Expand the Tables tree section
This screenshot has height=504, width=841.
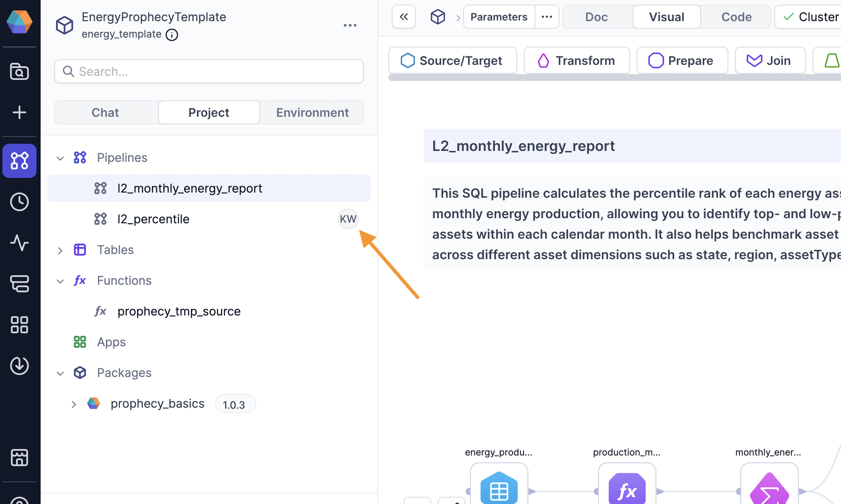[60, 250]
